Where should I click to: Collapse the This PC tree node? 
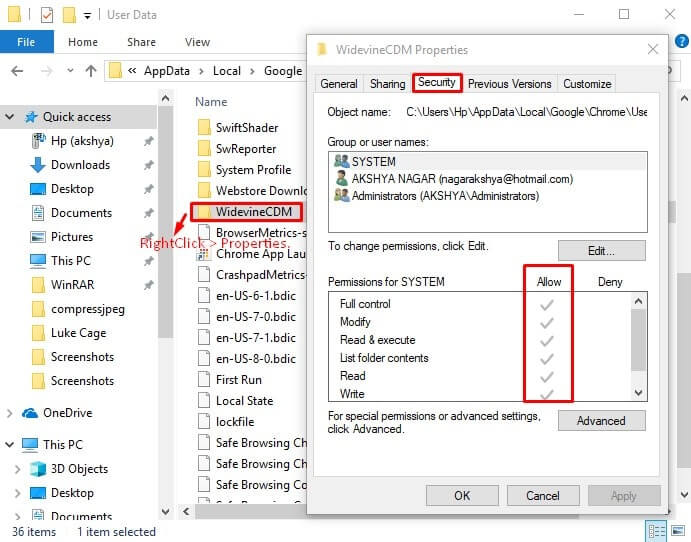point(9,445)
